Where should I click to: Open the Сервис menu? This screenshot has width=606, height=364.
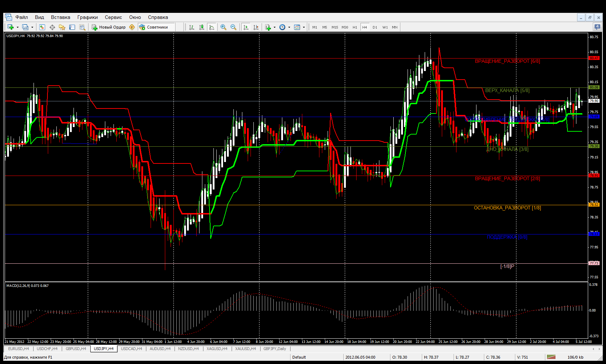[113, 17]
